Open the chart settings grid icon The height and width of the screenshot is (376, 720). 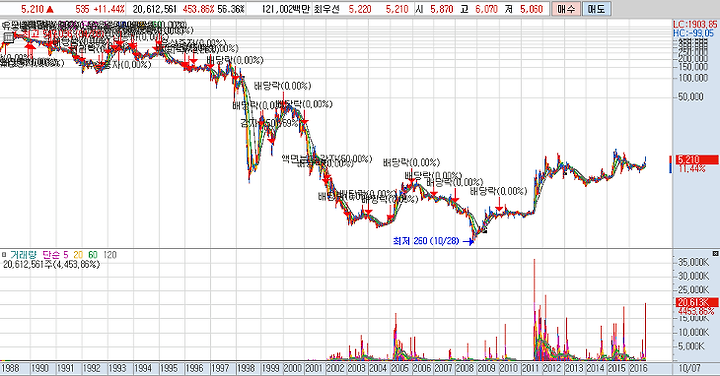pos(8,37)
